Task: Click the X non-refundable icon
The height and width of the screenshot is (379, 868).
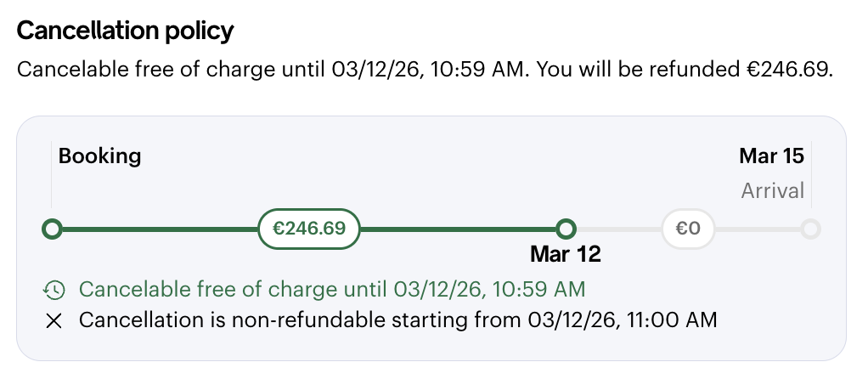Action: tap(54, 321)
